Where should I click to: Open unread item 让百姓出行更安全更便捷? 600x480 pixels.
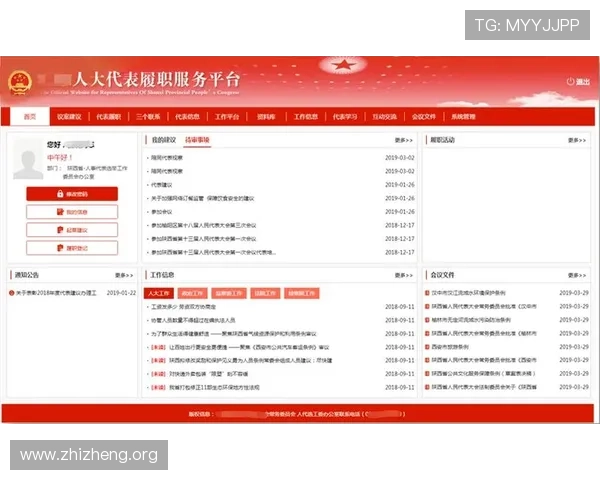[x=240, y=347]
